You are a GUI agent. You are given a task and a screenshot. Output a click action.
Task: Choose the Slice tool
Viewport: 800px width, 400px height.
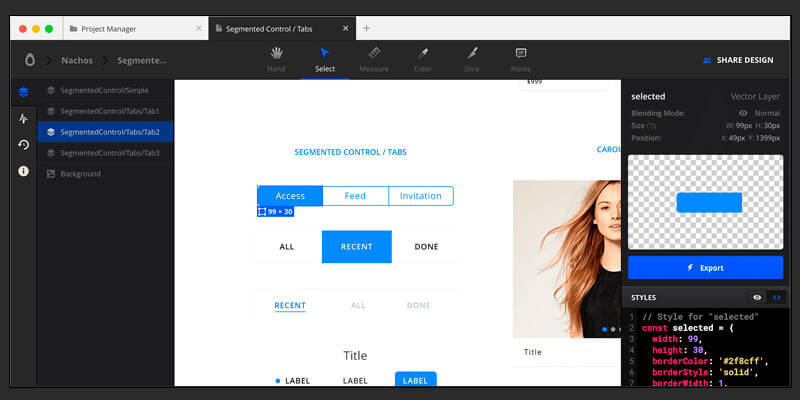click(x=472, y=59)
